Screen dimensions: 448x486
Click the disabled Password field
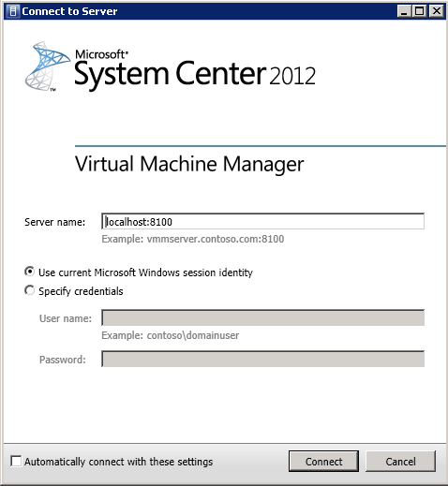click(262, 359)
